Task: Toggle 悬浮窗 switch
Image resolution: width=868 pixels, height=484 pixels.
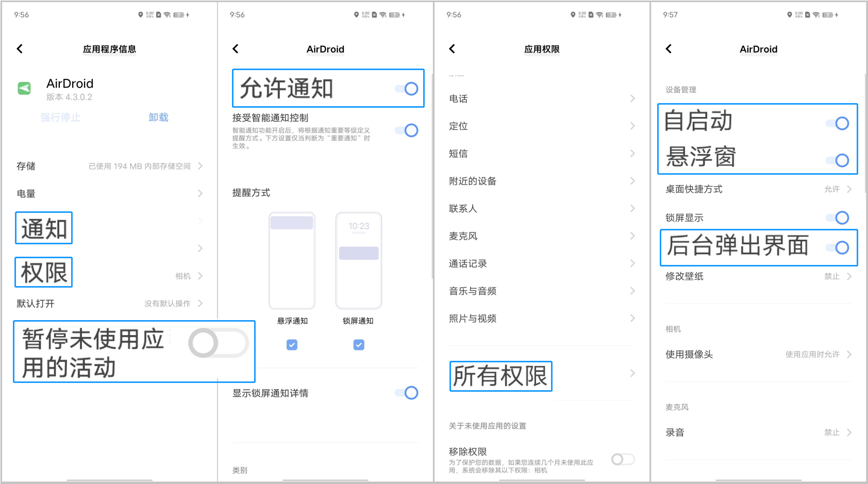Action: click(x=838, y=160)
